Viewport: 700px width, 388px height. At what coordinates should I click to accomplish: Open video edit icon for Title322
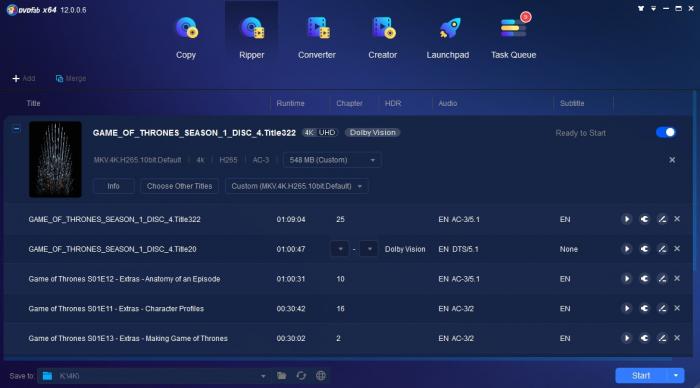click(x=662, y=219)
